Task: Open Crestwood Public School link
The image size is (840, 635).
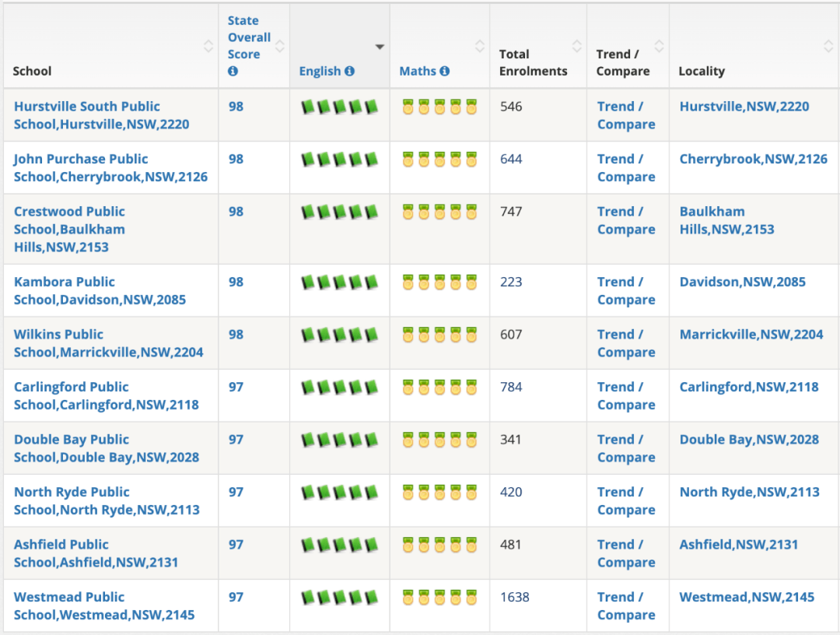Action: pyautogui.click(x=70, y=230)
